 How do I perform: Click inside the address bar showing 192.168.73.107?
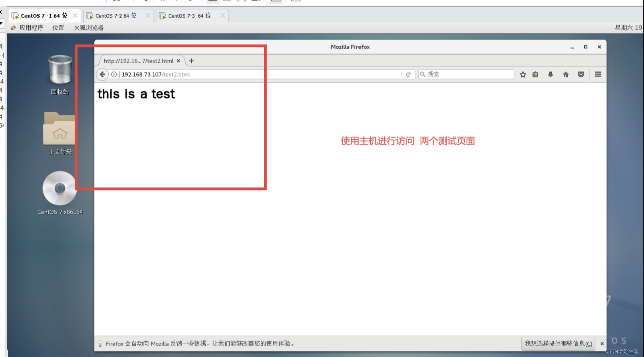tap(233, 74)
